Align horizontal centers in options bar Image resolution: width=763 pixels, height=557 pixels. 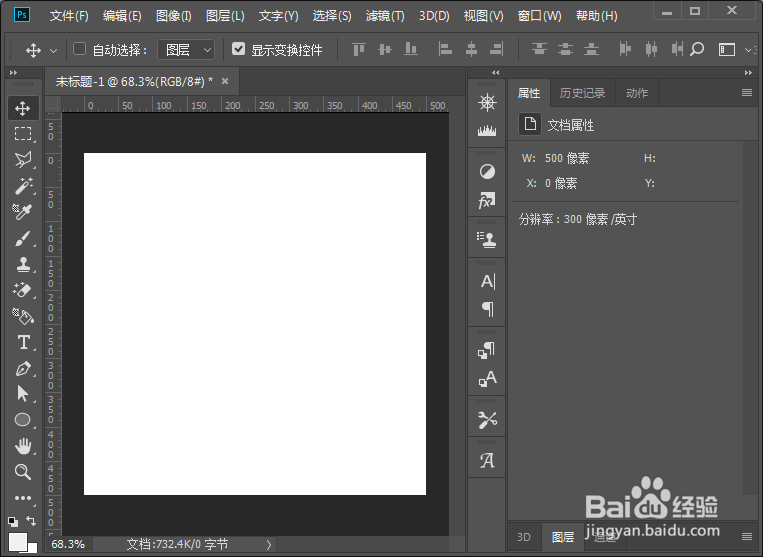pos(471,49)
